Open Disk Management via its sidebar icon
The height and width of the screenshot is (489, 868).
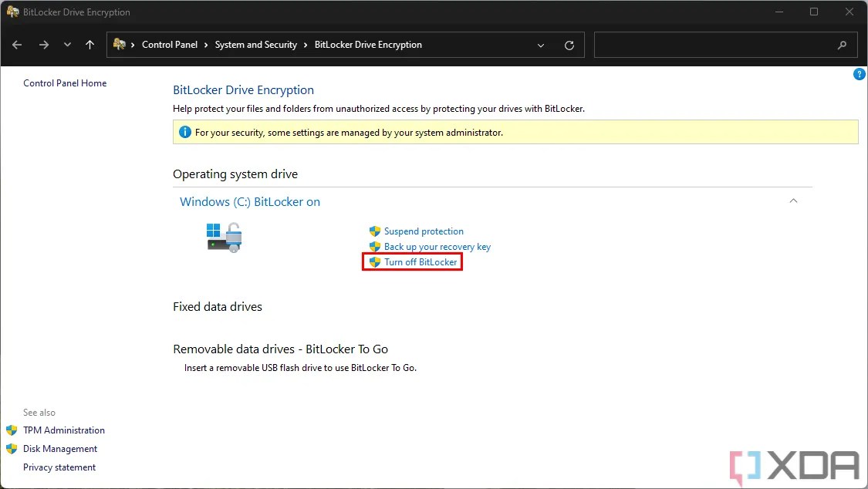pos(12,448)
